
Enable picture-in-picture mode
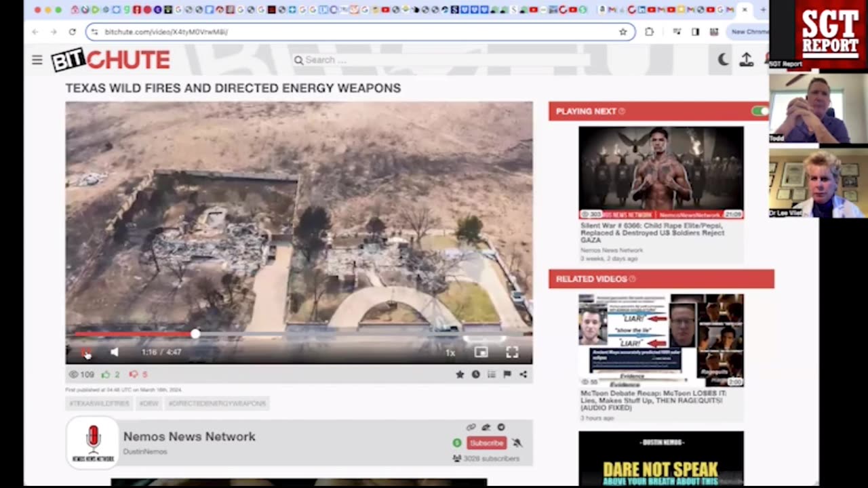click(x=481, y=352)
